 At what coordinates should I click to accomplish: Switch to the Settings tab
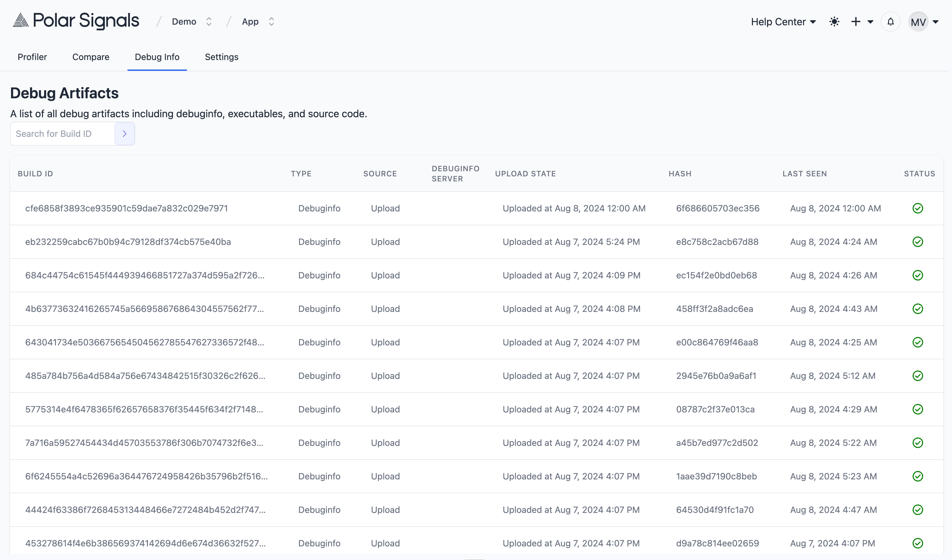[x=221, y=57]
